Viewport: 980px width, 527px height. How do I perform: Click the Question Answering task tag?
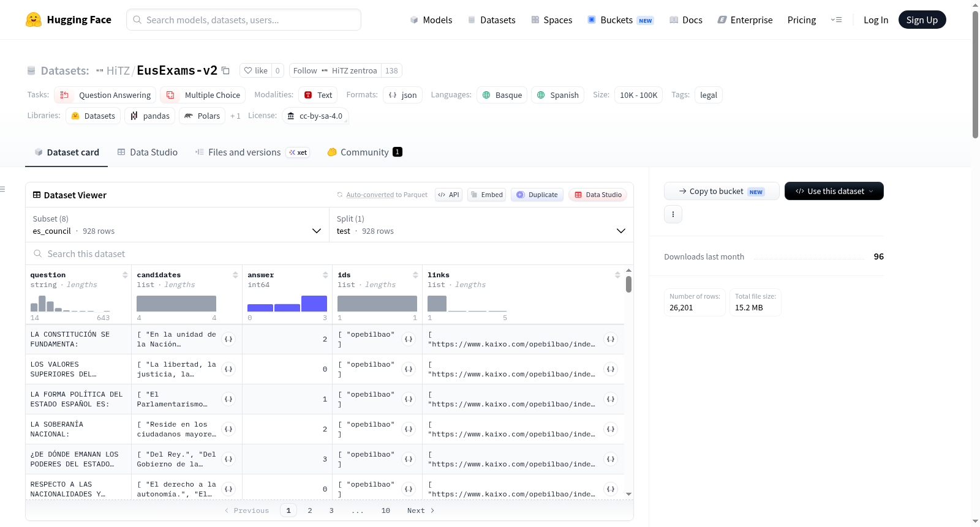click(x=105, y=95)
